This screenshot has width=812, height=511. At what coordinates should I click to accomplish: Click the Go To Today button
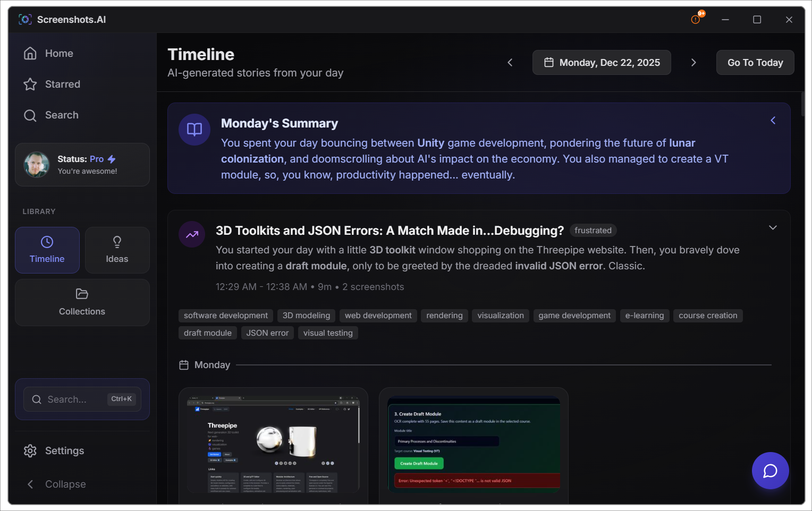pyautogui.click(x=755, y=62)
